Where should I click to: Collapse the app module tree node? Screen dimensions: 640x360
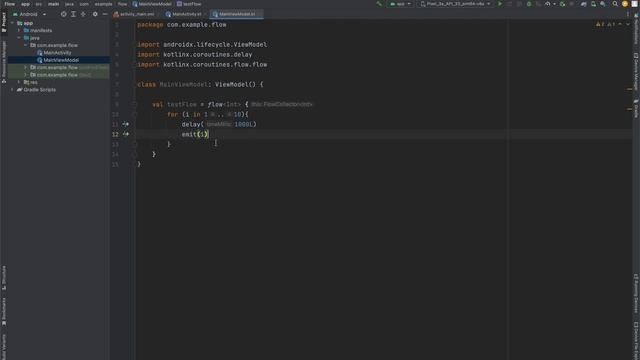13,23
